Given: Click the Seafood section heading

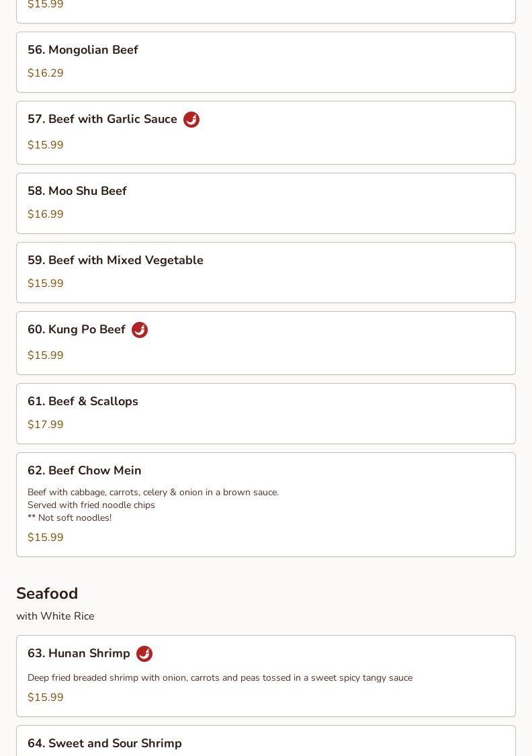Looking at the screenshot, I should coord(47,593).
